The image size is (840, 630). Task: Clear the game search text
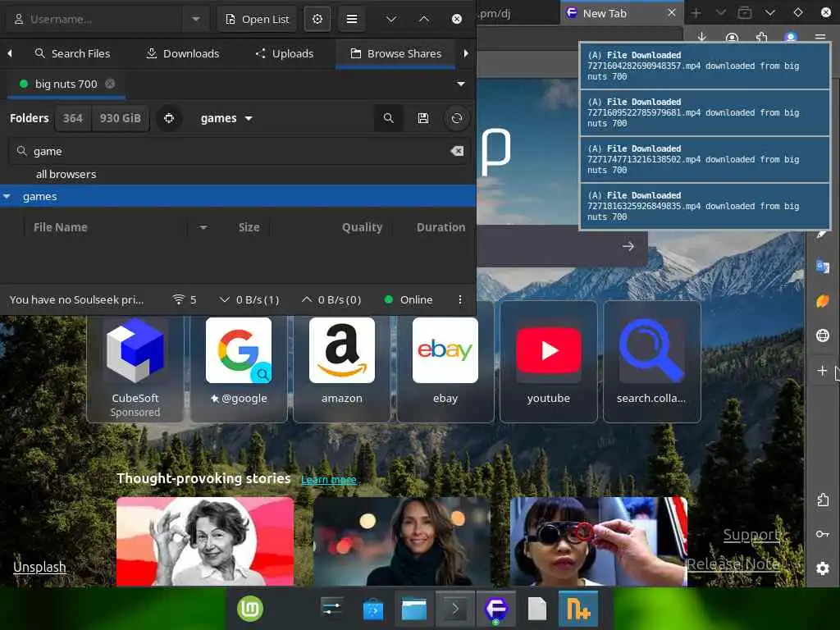[457, 152]
